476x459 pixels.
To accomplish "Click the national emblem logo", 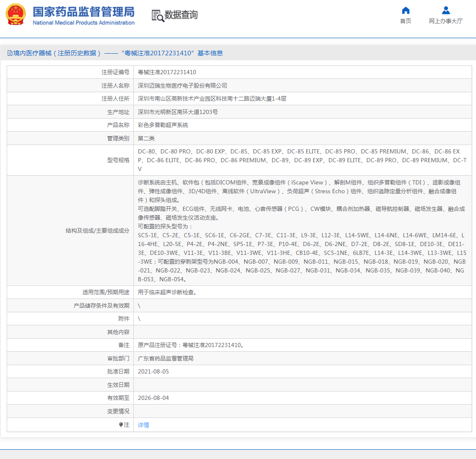I will click(x=16, y=14).
